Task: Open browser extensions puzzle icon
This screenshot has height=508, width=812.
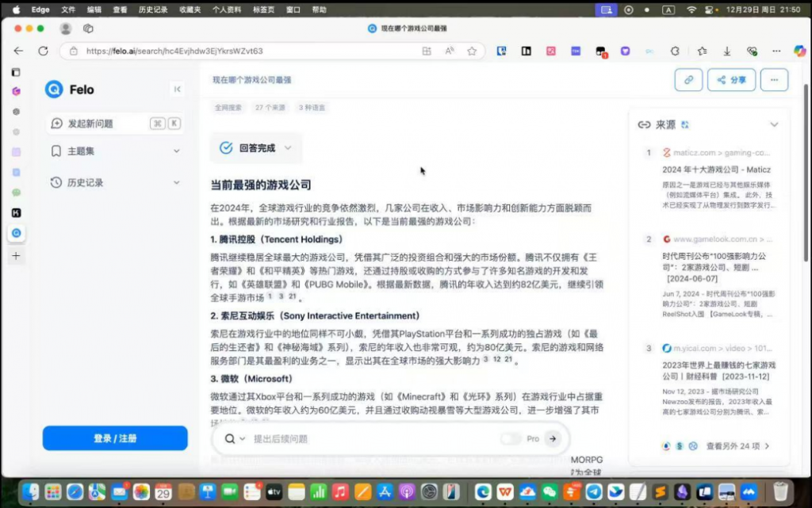Action: [x=675, y=51]
